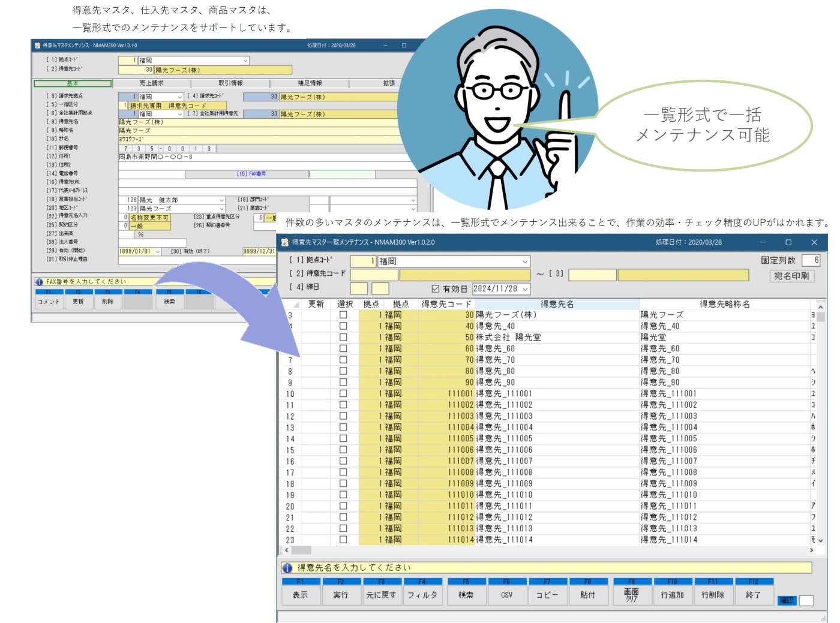Image resolution: width=840 pixels, height=623 pixels.
Task: Uncheck the 有効日 checkbox
Action: pos(436,289)
